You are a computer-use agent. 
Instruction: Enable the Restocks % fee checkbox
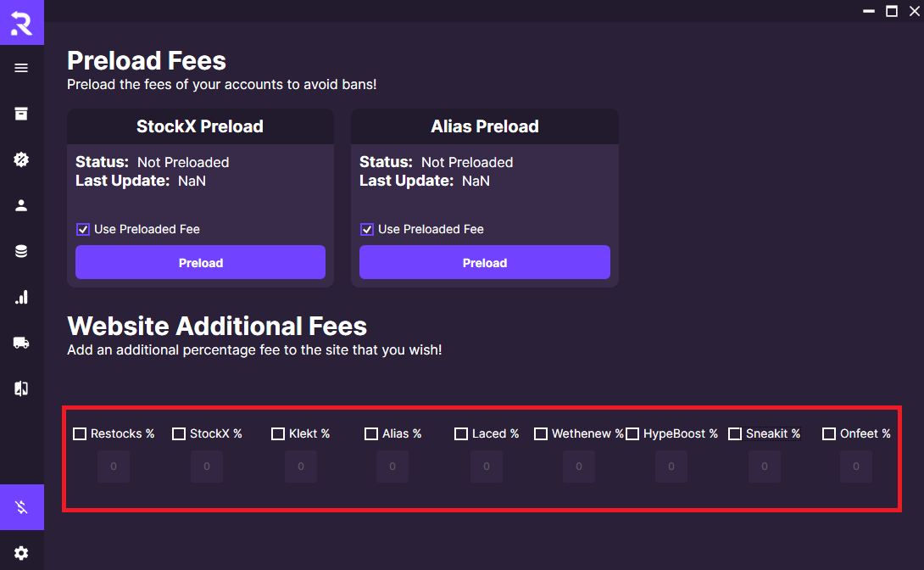(80, 433)
